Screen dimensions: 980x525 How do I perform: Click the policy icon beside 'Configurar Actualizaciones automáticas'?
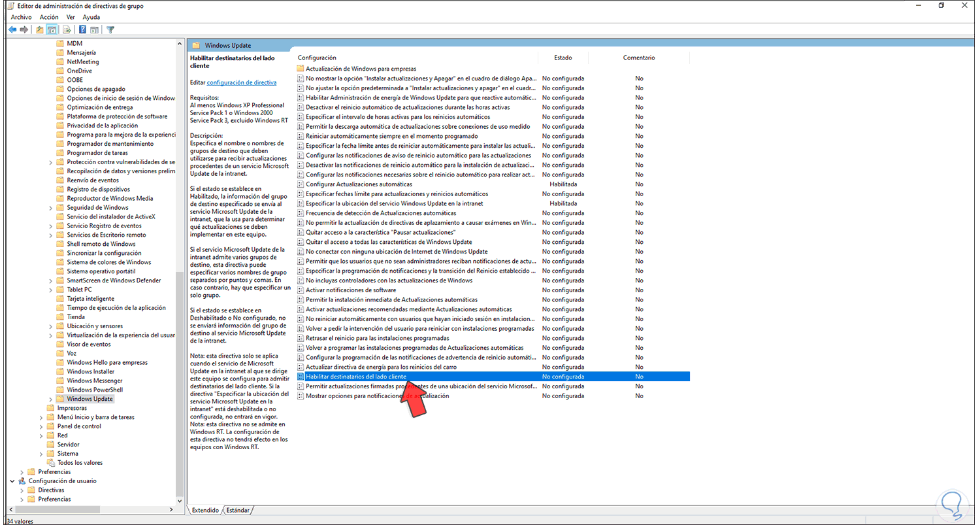[x=301, y=184]
